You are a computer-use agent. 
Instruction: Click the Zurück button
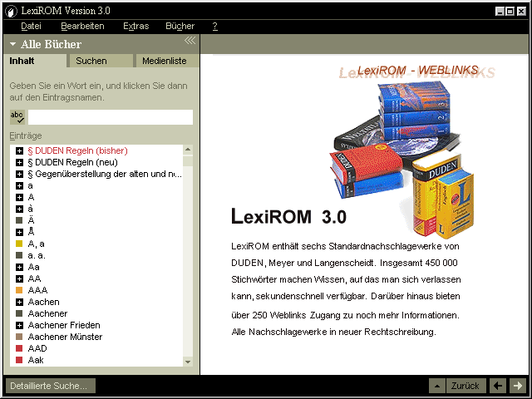point(465,386)
